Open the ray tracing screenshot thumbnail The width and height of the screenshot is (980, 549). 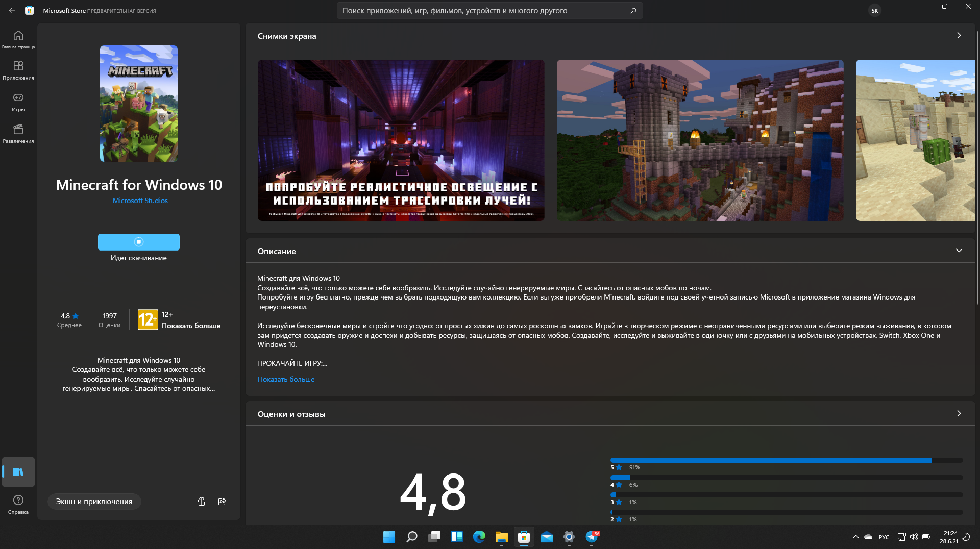401,140
